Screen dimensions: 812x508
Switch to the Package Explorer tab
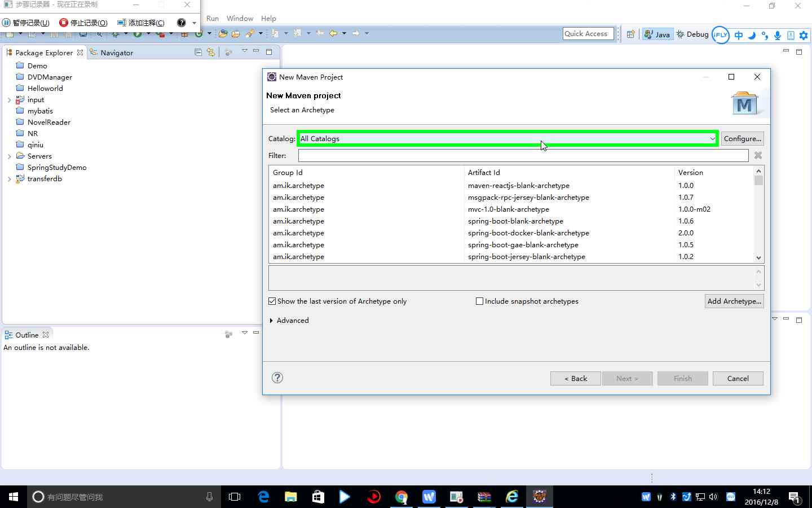[44, 52]
